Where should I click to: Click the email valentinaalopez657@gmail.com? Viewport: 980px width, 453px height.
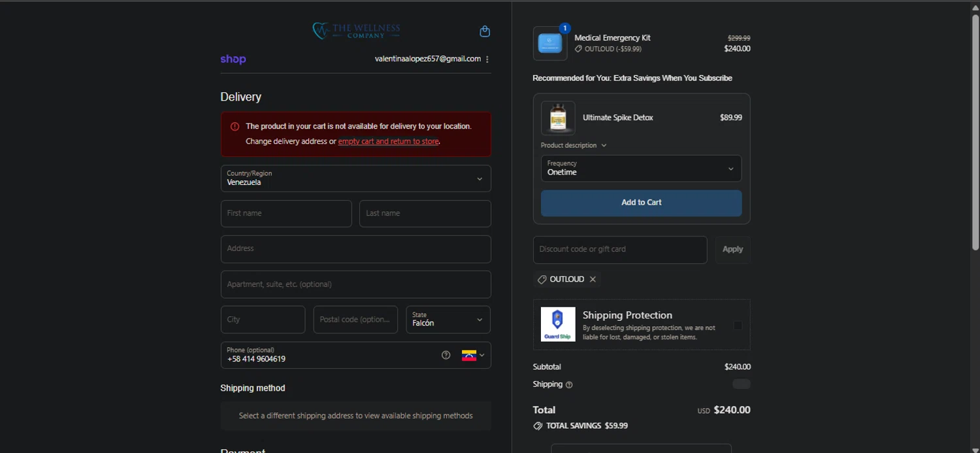428,59
